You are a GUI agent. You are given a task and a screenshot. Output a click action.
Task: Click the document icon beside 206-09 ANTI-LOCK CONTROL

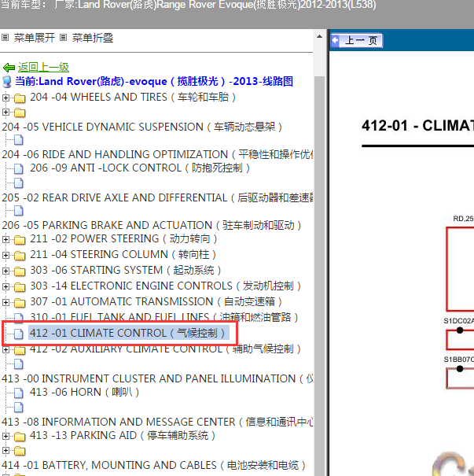(19, 168)
